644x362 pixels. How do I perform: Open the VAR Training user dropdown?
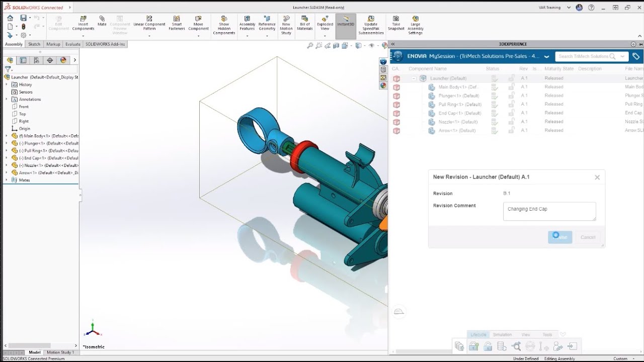coord(569,8)
